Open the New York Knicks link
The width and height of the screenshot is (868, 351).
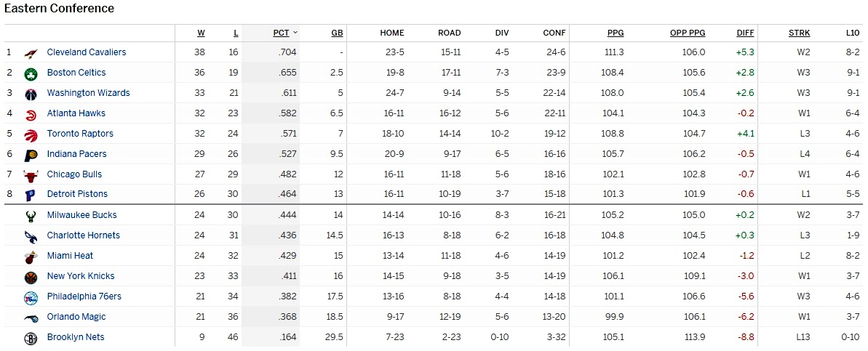click(x=81, y=276)
